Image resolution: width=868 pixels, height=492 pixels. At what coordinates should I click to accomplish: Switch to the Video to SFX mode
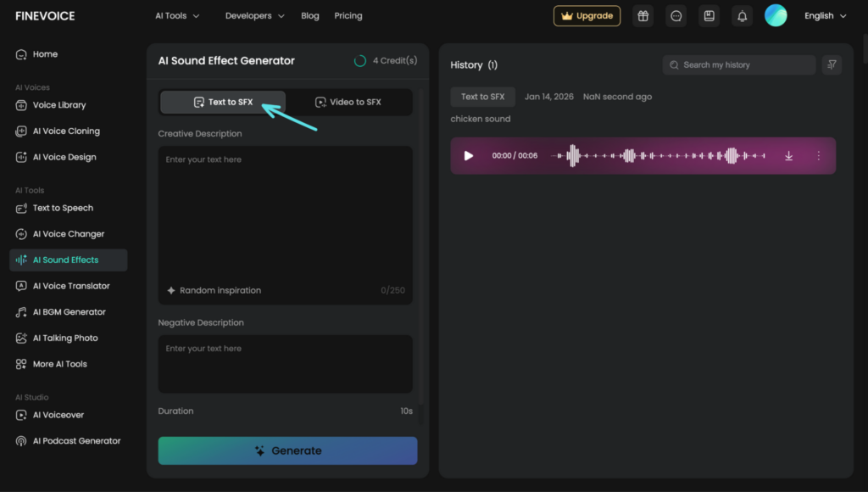pyautogui.click(x=348, y=103)
